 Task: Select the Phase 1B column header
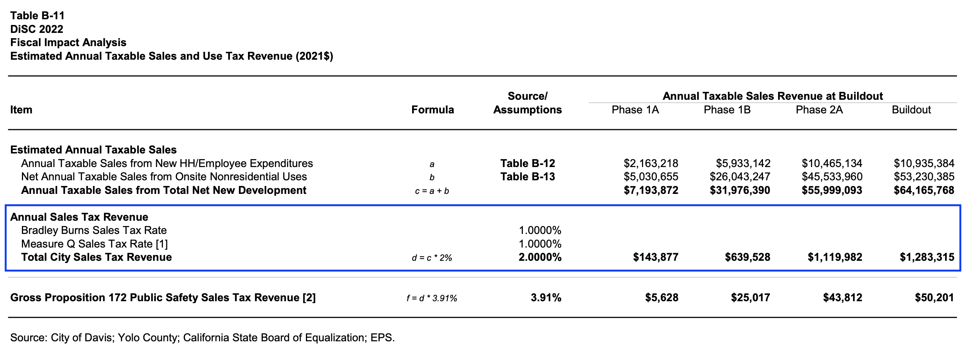click(727, 110)
